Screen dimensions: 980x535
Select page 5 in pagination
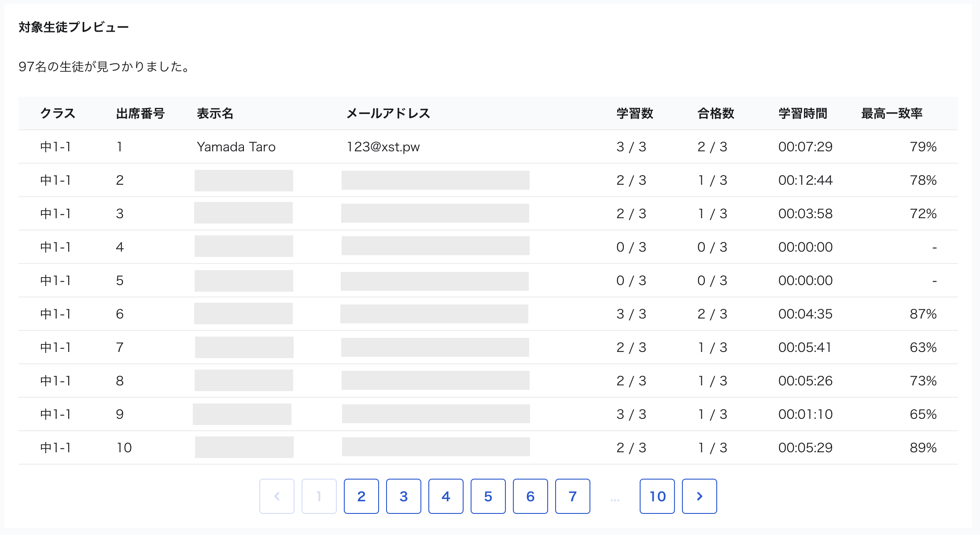[488, 496]
